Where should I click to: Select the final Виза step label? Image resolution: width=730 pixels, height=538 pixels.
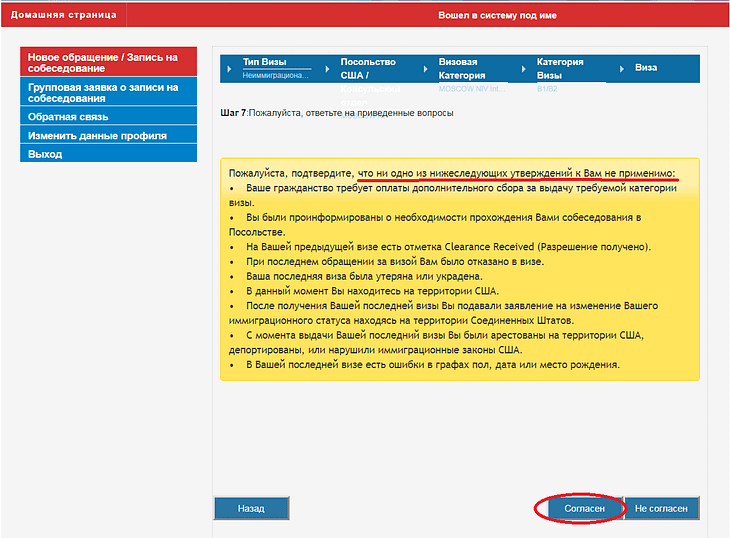click(x=646, y=68)
